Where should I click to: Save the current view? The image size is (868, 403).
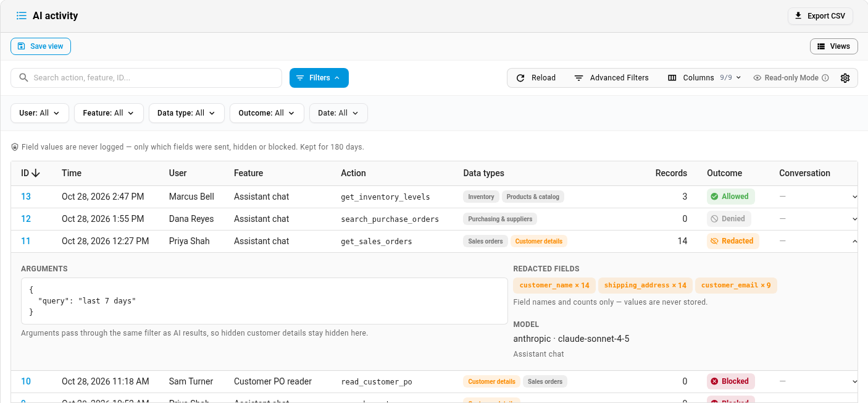click(41, 46)
